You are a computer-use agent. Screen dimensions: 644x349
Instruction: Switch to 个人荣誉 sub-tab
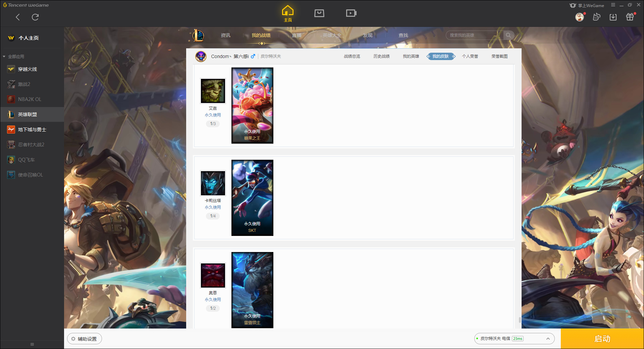(470, 56)
